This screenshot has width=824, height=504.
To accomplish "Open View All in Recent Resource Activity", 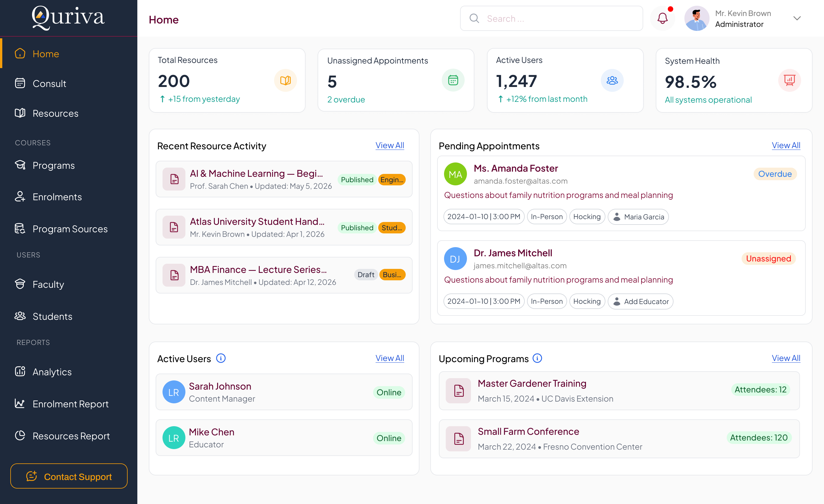I will (390, 146).
